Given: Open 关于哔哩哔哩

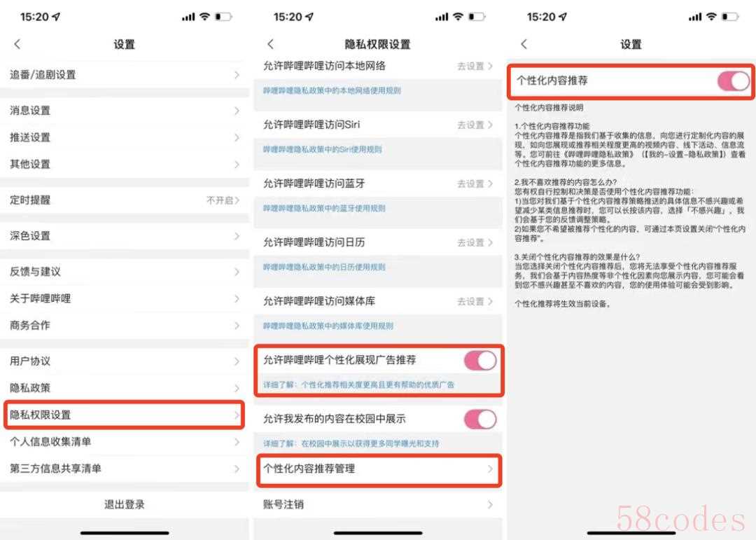Looking at the screenshot, I should 125,298.
